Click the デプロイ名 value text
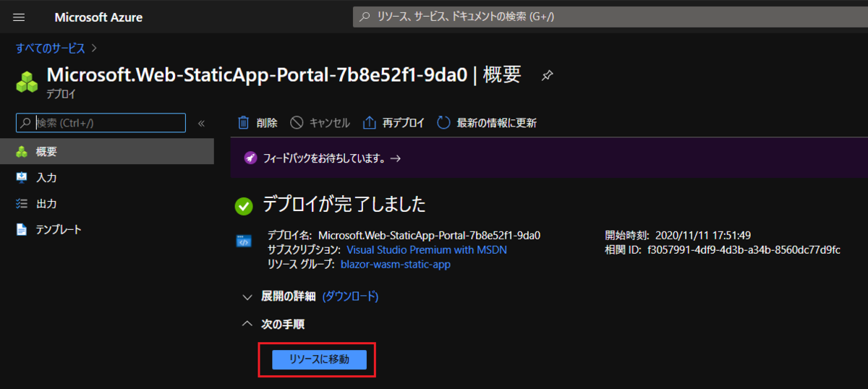The image size is (868, 389). click(x=430, y=235)
